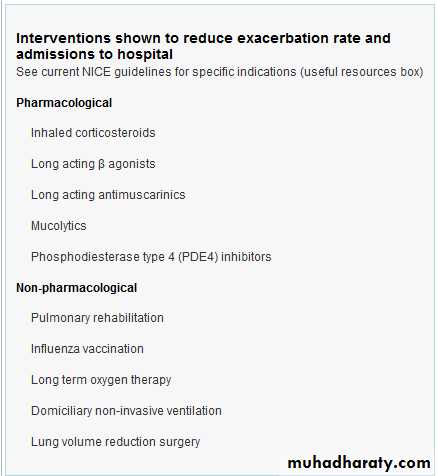Click 'admissions to hospital' in the title

tap(94, 54)
